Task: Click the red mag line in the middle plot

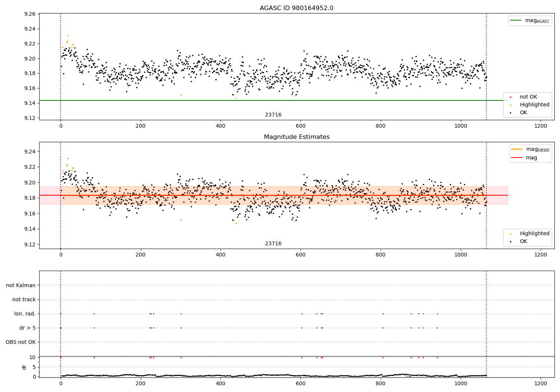Action: [273, 195]
